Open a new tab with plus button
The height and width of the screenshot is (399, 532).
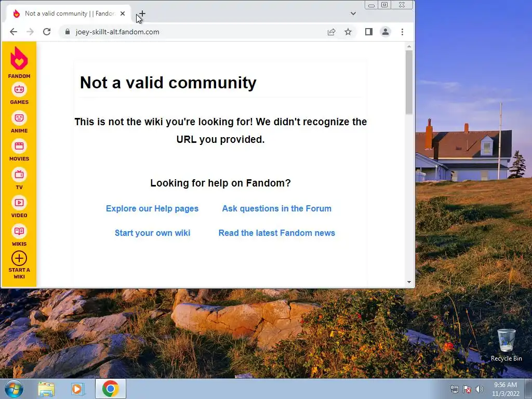[x=142, y=14]
